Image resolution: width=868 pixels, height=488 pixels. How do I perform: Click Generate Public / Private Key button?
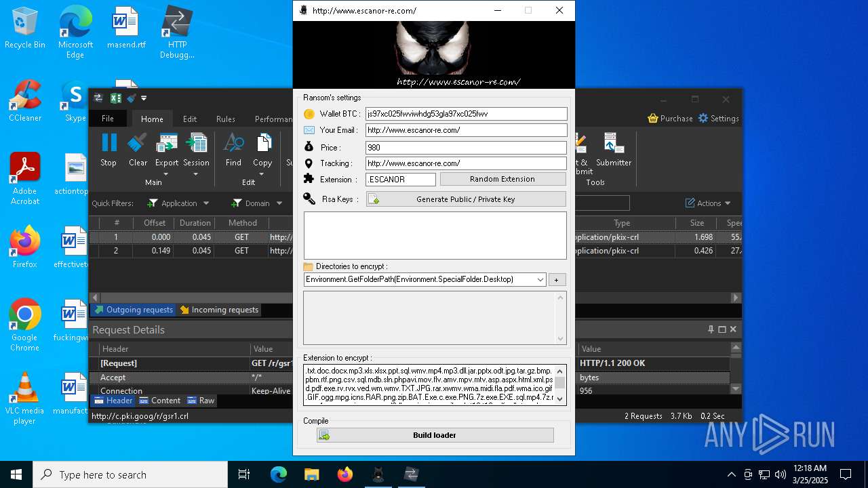466,199
